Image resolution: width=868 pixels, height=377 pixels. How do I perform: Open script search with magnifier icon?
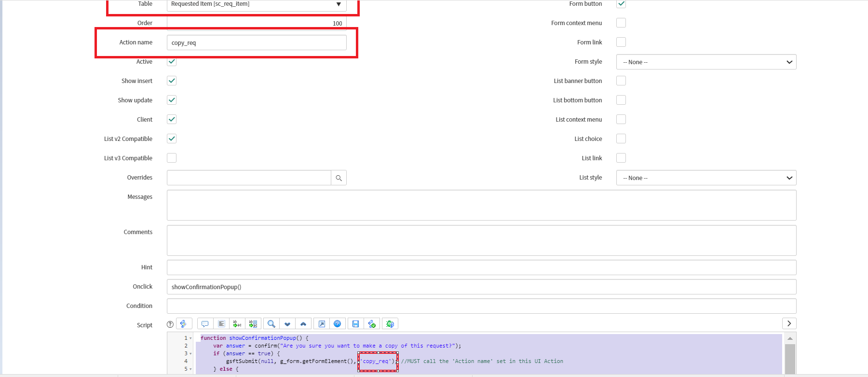coord(271,324)
